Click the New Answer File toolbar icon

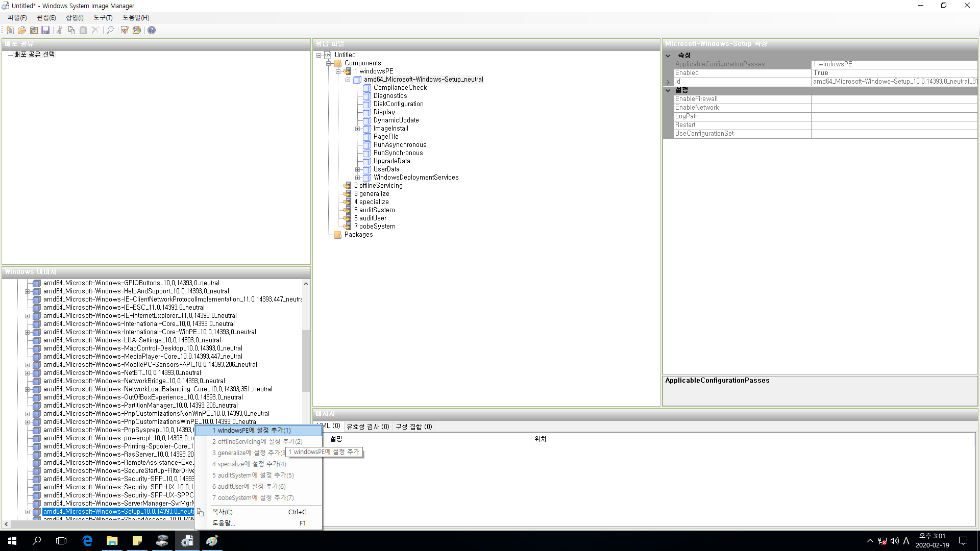10,30
